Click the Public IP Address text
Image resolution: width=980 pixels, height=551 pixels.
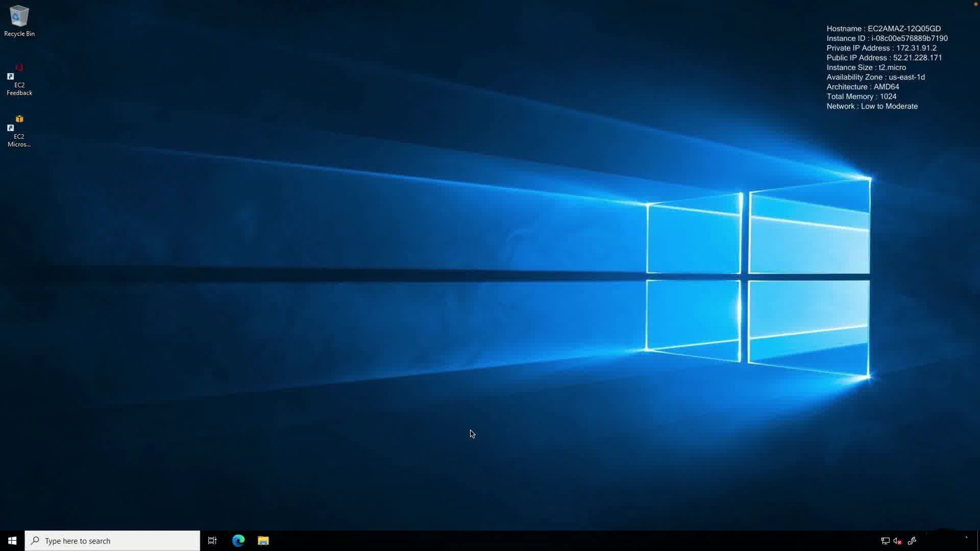coord(884,58)
